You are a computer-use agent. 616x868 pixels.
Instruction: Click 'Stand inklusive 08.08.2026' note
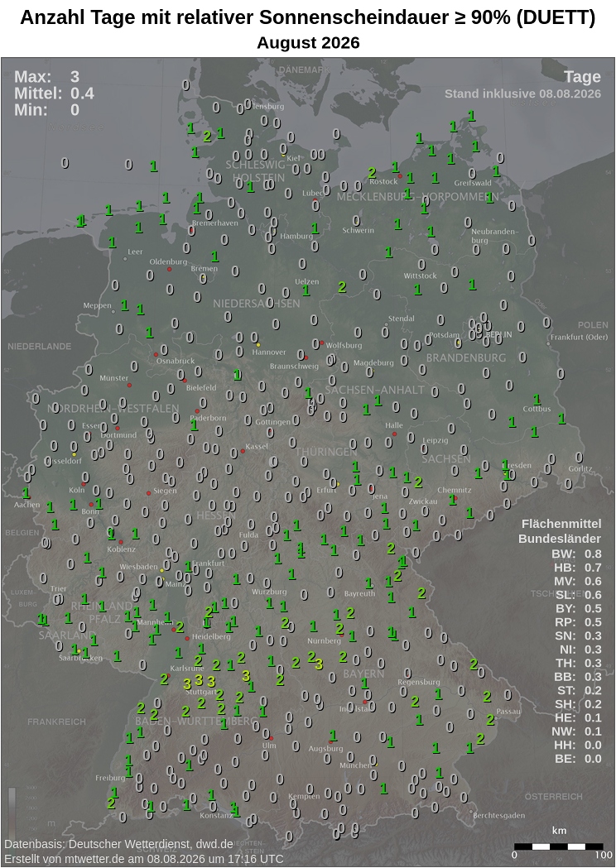pos(522,94)
